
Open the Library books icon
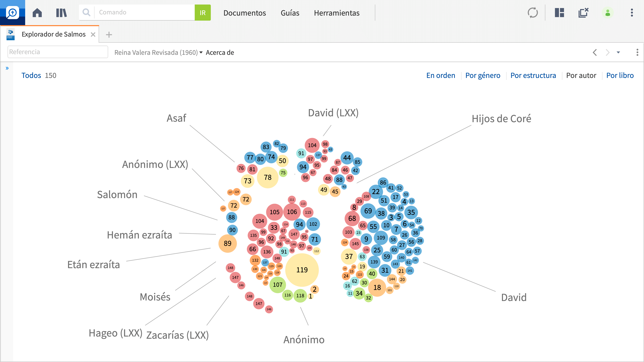(61, 13)
